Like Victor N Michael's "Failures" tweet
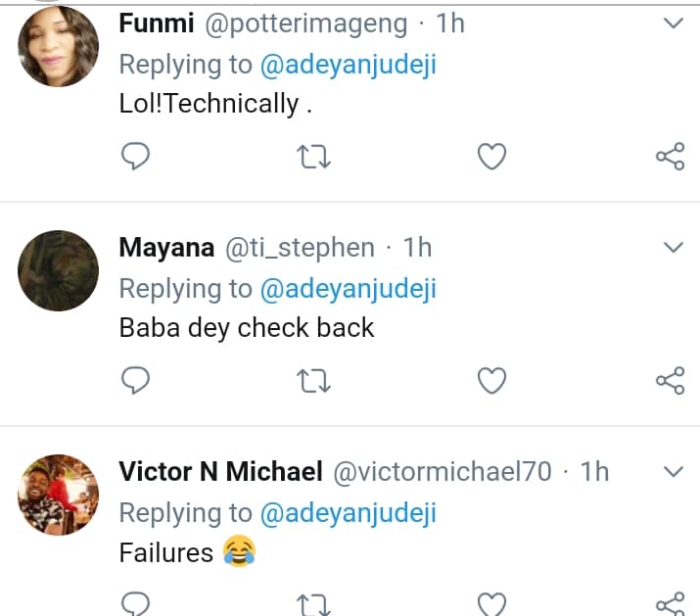700x616 pixels. pyautogui.click(x=491, y=603)
